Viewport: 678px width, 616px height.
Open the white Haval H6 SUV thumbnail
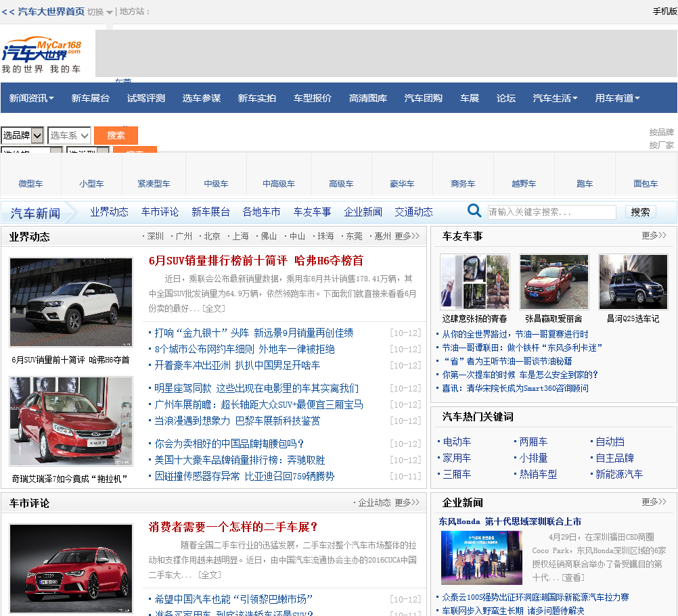click(71, 302)
